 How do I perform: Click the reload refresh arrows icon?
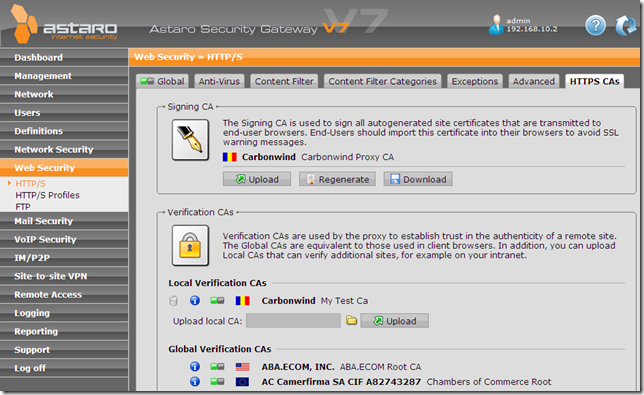point(626,25)
